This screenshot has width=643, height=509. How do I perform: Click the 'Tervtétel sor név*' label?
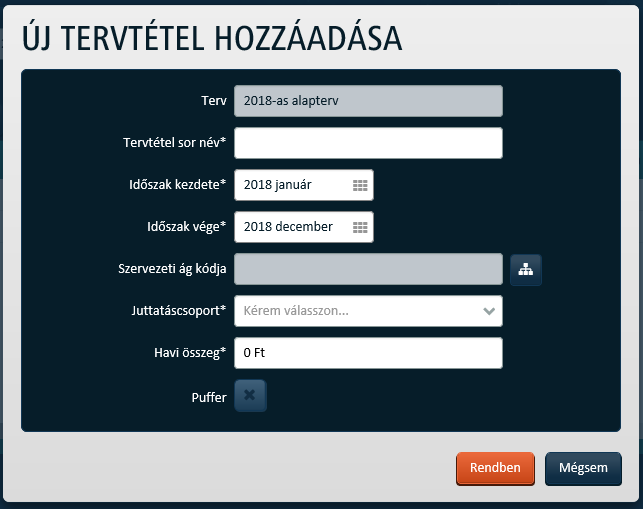point(175,143)
